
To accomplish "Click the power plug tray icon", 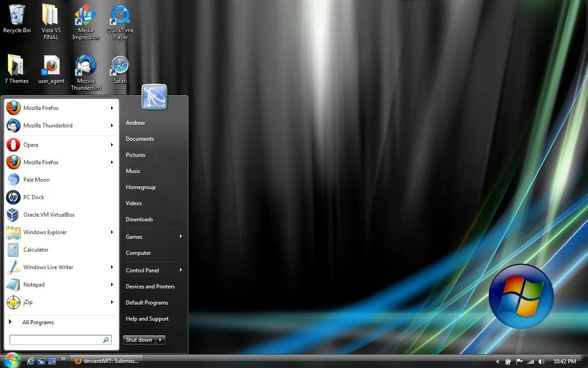I will click(x=509, y=362).
